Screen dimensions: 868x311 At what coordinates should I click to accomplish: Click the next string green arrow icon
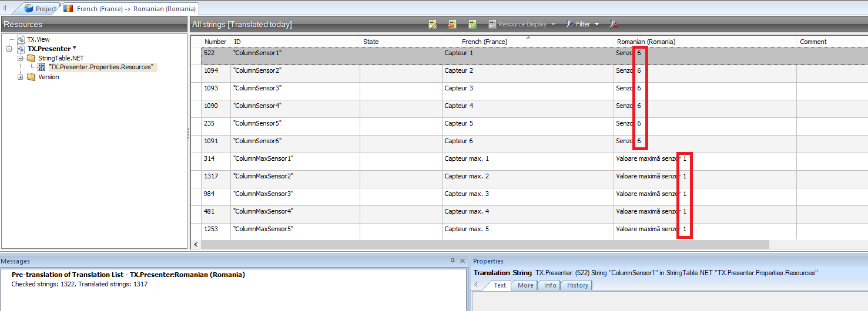click(472, 24)
